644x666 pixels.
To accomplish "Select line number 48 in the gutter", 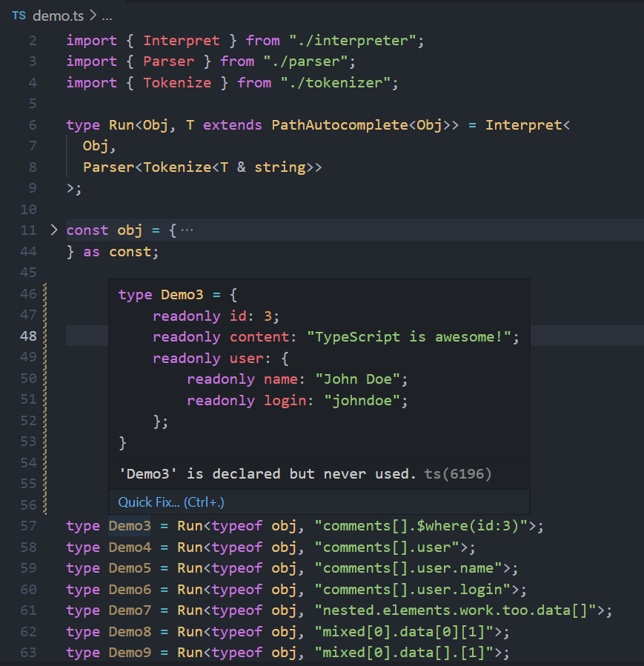I will [28, 336].
